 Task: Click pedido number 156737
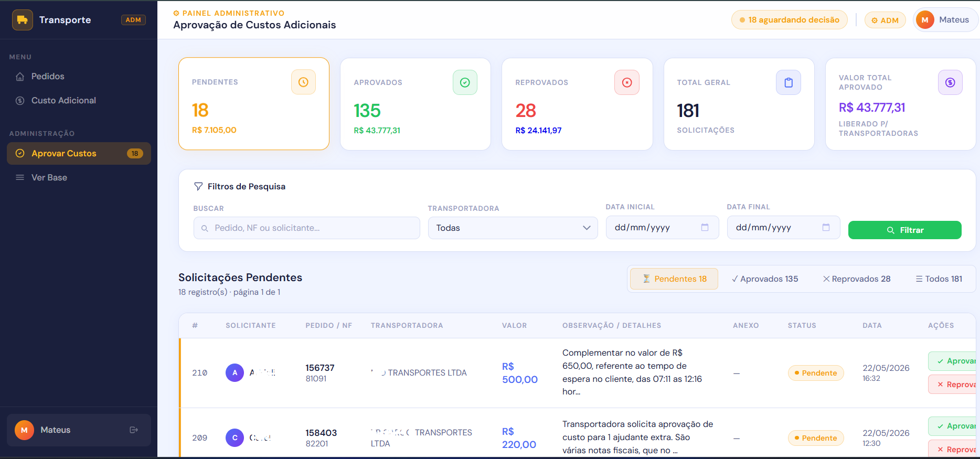pyautogui.click(x=320, y=368)
